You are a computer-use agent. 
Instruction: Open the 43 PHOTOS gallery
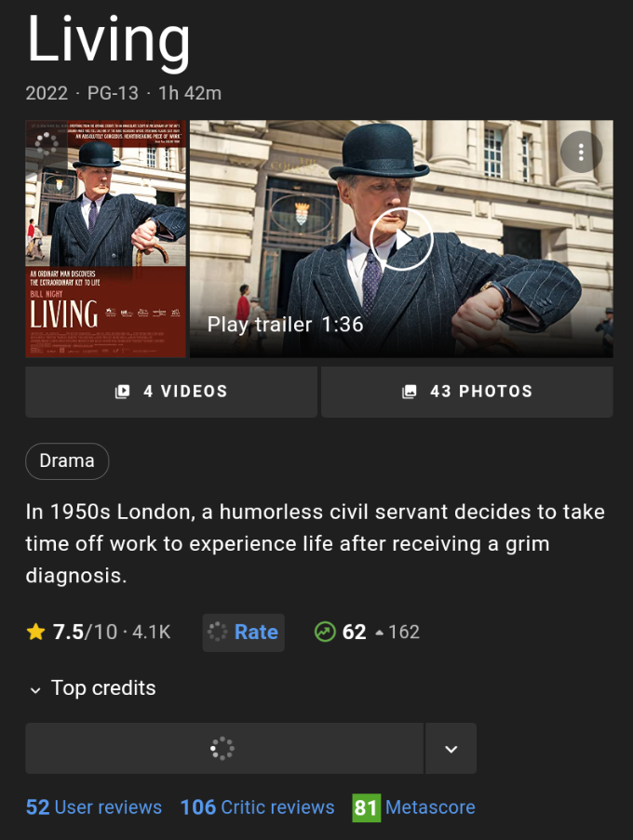467,393
